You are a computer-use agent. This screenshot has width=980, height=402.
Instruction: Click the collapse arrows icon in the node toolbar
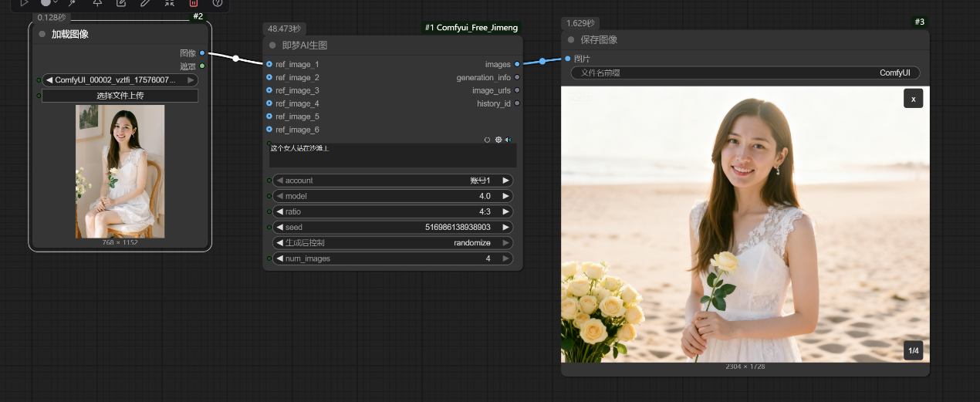170,3
